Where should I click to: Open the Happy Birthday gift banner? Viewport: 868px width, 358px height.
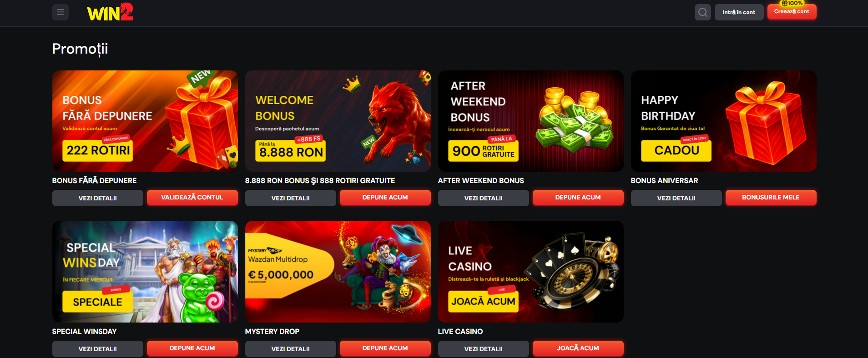[724, 121]
